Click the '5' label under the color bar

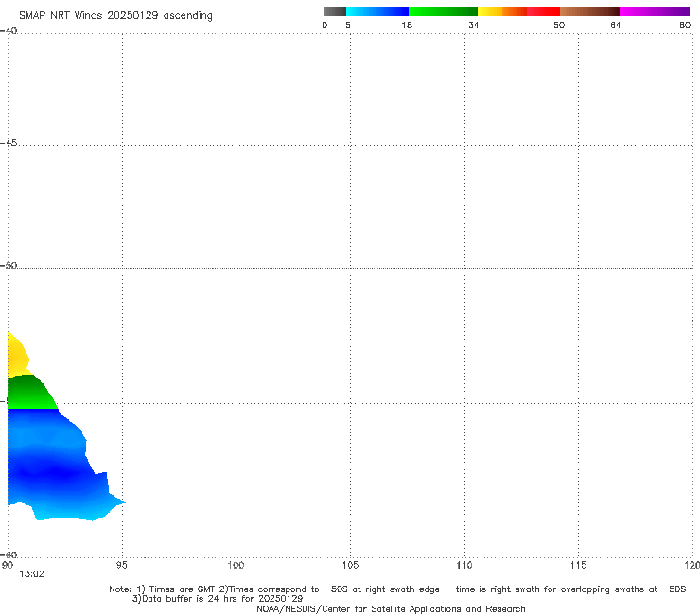pyautogui.click(x=348, y=25)
